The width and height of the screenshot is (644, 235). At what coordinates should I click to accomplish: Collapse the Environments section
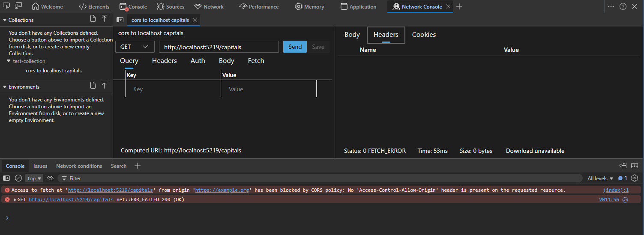click(x=5, y=86)
